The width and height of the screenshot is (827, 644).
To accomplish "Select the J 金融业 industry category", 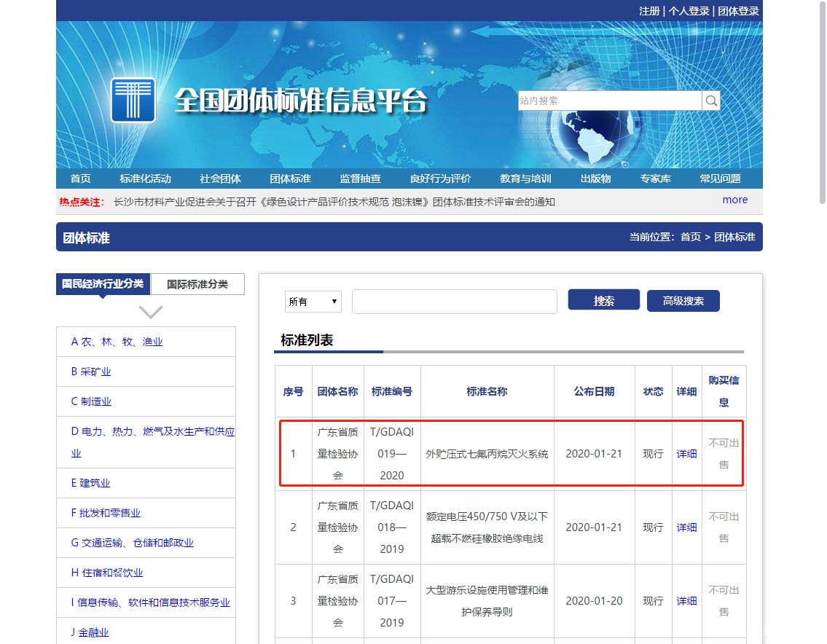I will [x=90, y=632].
